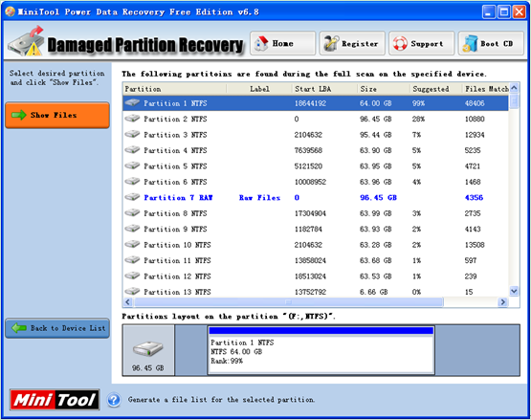This screenshot has height=420, width=531.
Task: Click the 95.44 GB size cell
Action: 375,135
